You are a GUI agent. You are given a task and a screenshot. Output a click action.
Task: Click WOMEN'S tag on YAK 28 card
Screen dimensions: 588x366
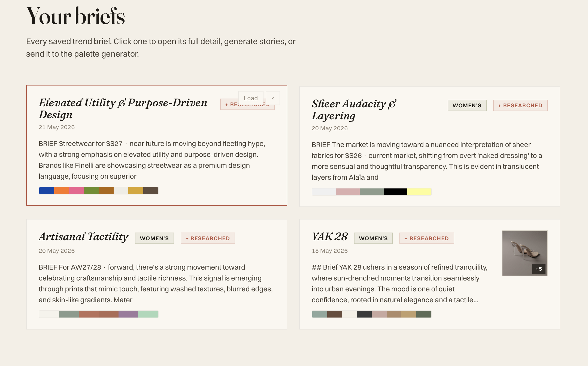373,238
